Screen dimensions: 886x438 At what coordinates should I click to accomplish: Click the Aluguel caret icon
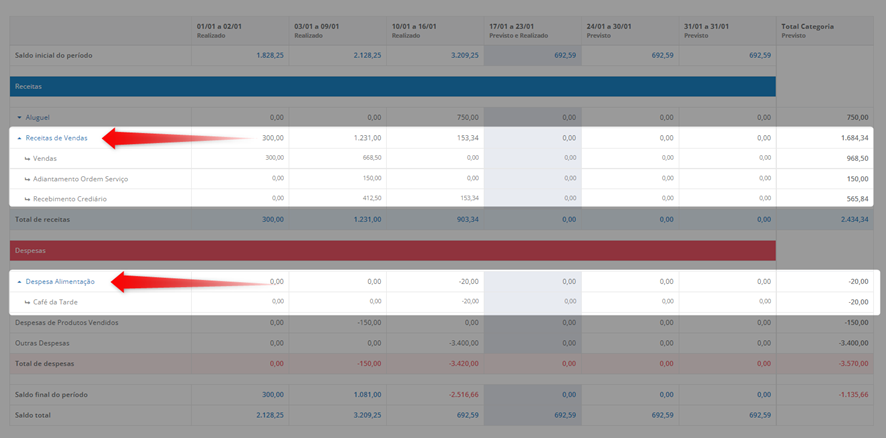click(20, 118)
